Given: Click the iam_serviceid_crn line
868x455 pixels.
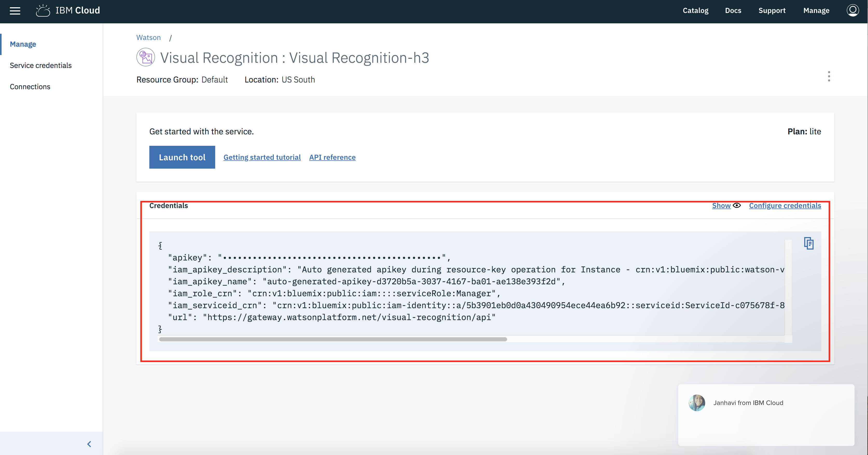Looking at the screenshot, I should point(476,305).
